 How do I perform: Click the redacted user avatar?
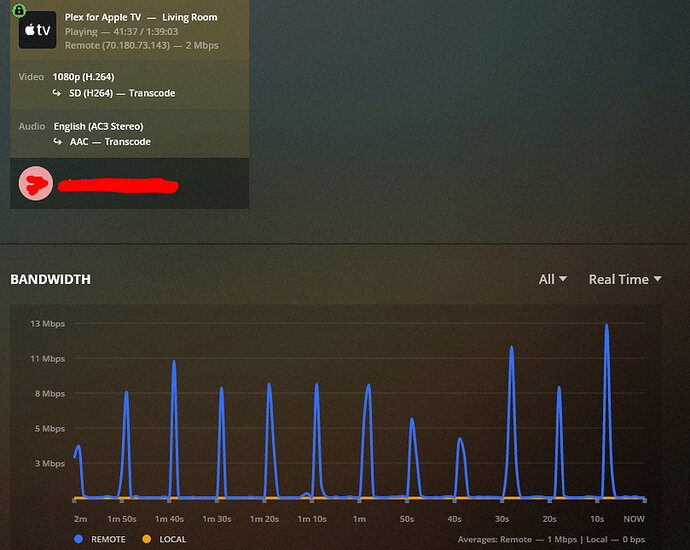tap(36, 183)
